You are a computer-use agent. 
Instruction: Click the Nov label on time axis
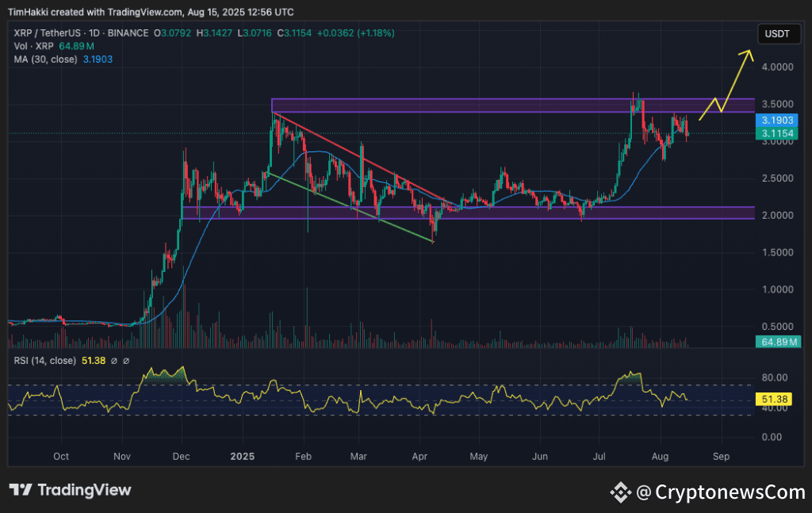pyautogui.click(x=122, y=457)
